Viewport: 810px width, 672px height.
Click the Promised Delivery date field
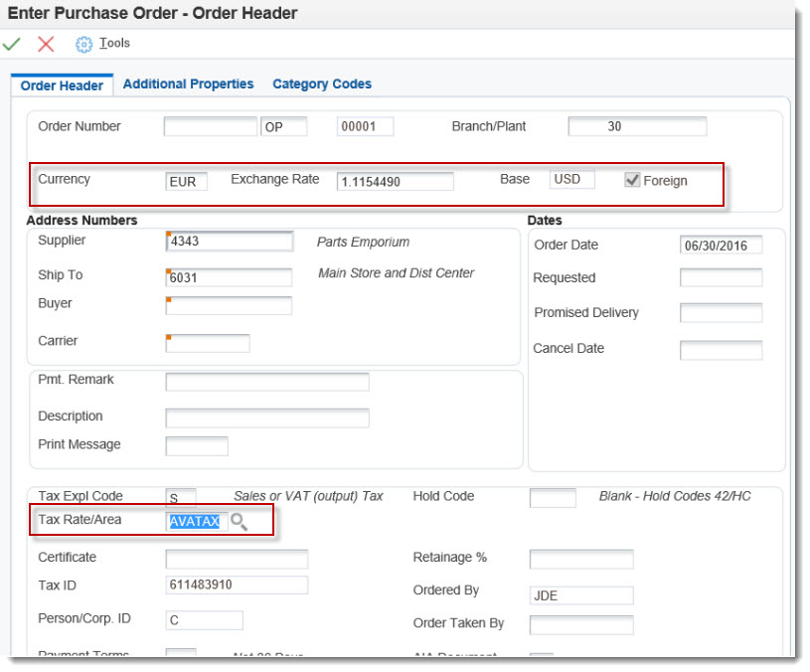[721, 313]
